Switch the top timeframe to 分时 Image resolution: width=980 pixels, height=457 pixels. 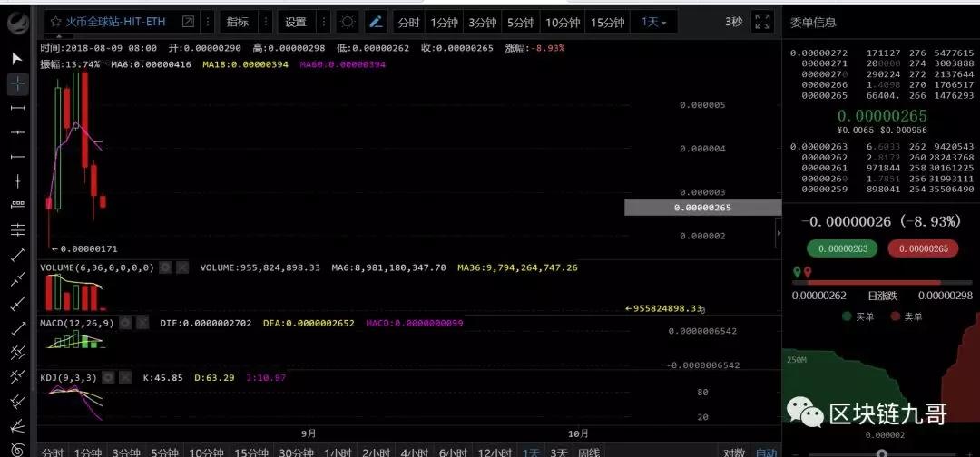(408, 23)
